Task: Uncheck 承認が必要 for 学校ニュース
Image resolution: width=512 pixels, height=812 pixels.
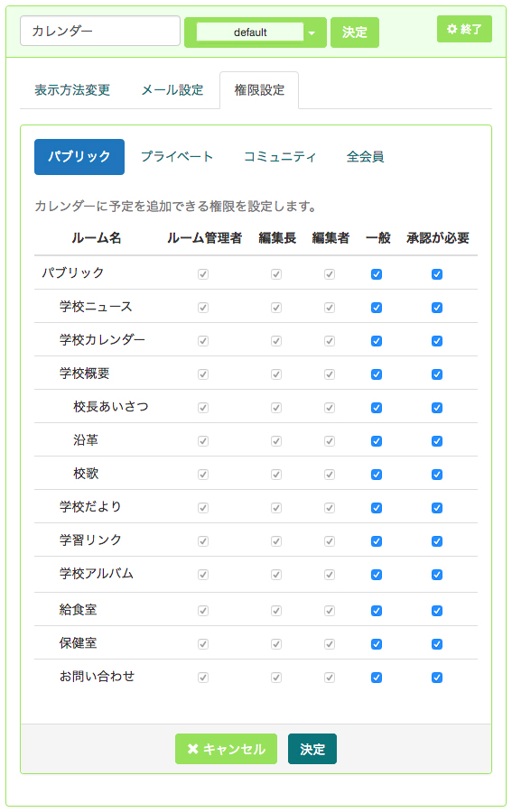Action: (437, 308)
